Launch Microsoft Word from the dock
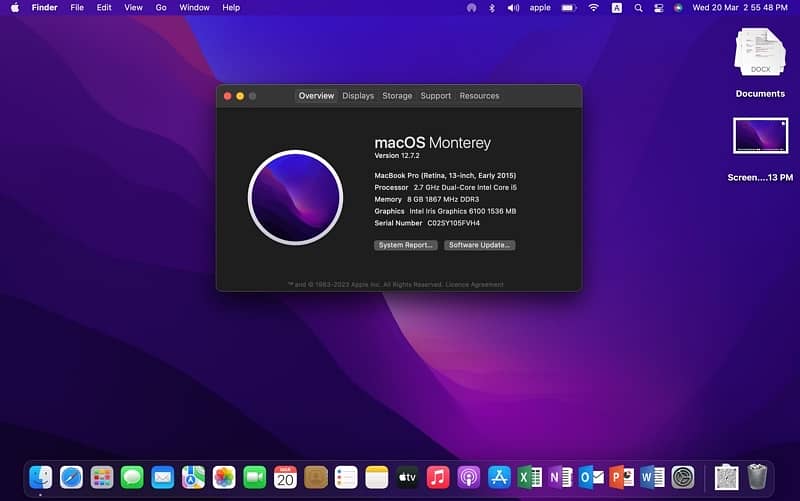 [x=652, y=477]
